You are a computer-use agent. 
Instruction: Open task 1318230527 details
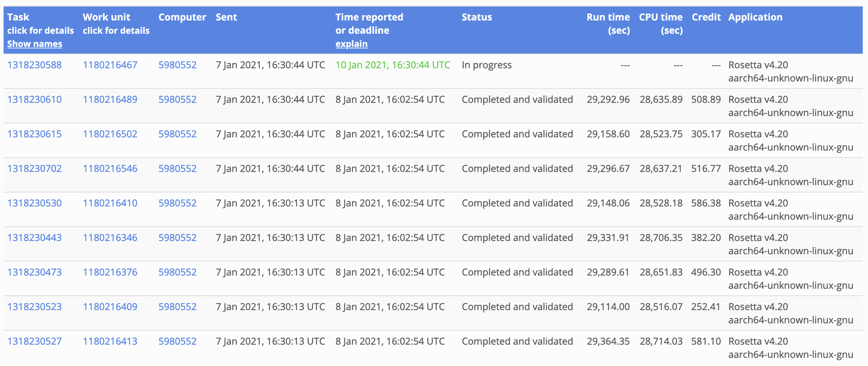[x=34, y=342]
